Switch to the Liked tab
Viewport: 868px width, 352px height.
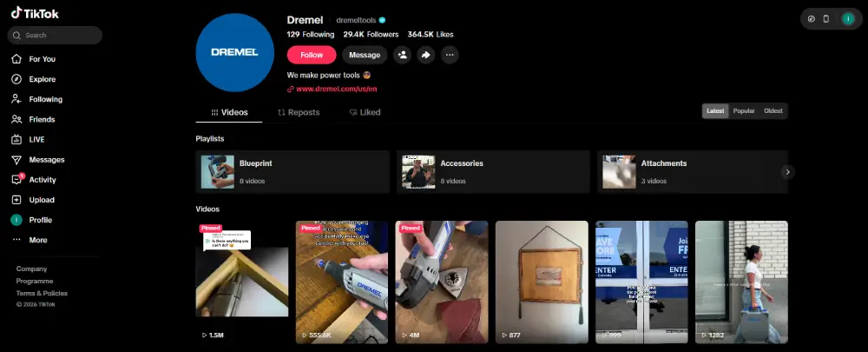coord(365,112)
